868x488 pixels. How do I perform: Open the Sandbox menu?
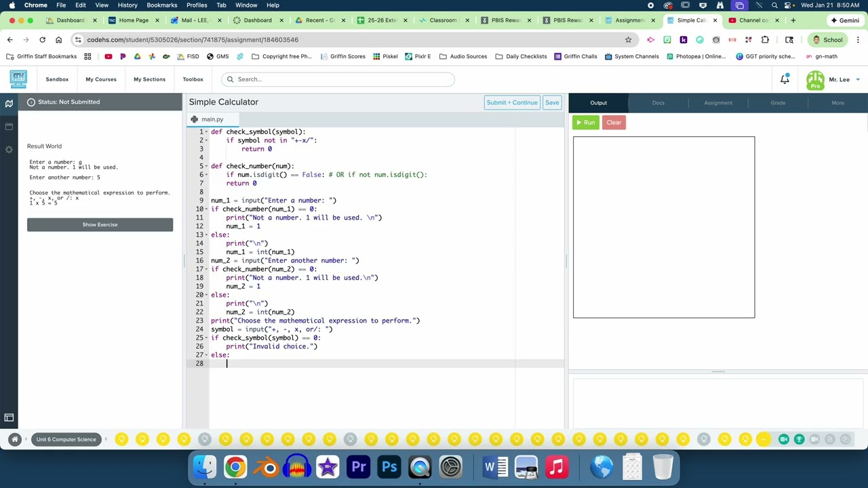pos(57,79)
